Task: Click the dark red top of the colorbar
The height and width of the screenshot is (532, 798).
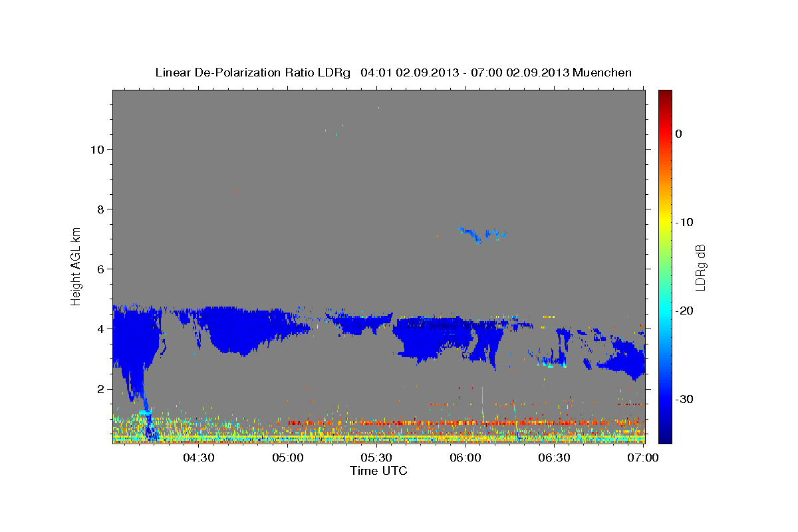Action: click(x=665, y=94)
